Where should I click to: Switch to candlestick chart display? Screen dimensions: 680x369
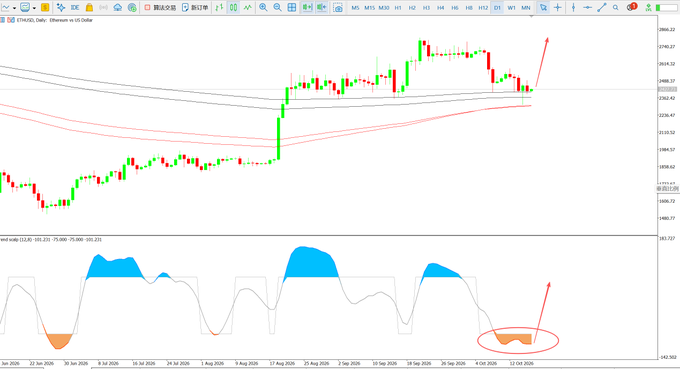click(x=233, y=7)
